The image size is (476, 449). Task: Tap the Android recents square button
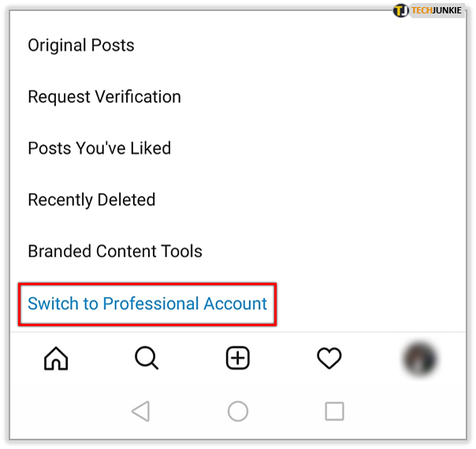[334, 411]
